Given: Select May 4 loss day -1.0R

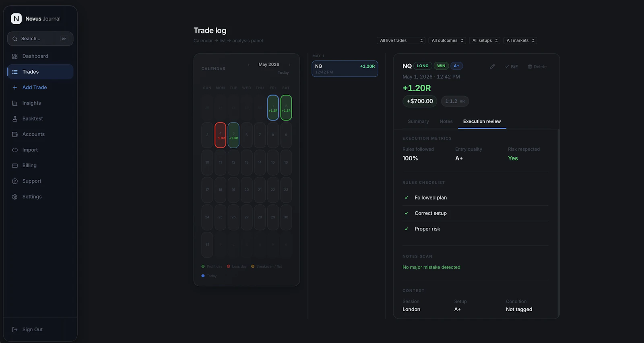Looking at the screenshot, I should point(220,135).
